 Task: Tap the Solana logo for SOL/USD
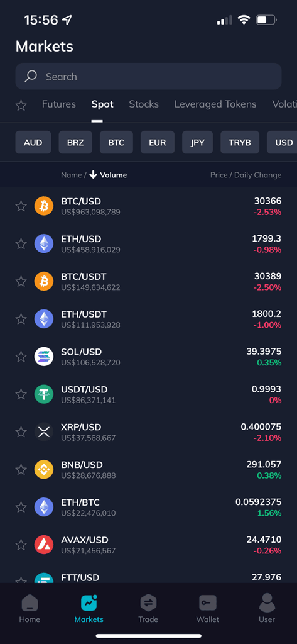44,357
